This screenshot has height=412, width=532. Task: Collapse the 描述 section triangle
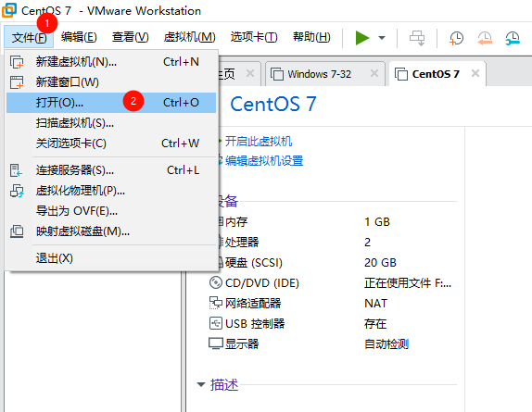coord(201,384)
